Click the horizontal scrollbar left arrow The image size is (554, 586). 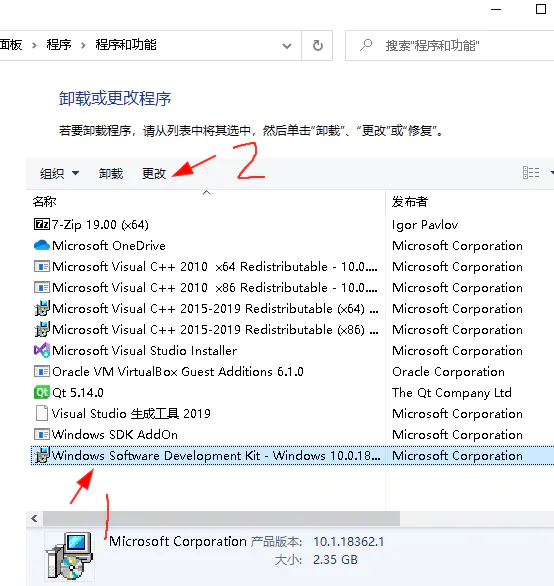(x=34, y=518)
